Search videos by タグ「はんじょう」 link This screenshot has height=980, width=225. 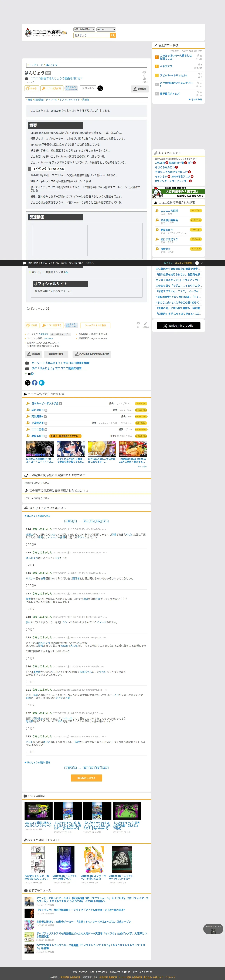coord(56,368)
